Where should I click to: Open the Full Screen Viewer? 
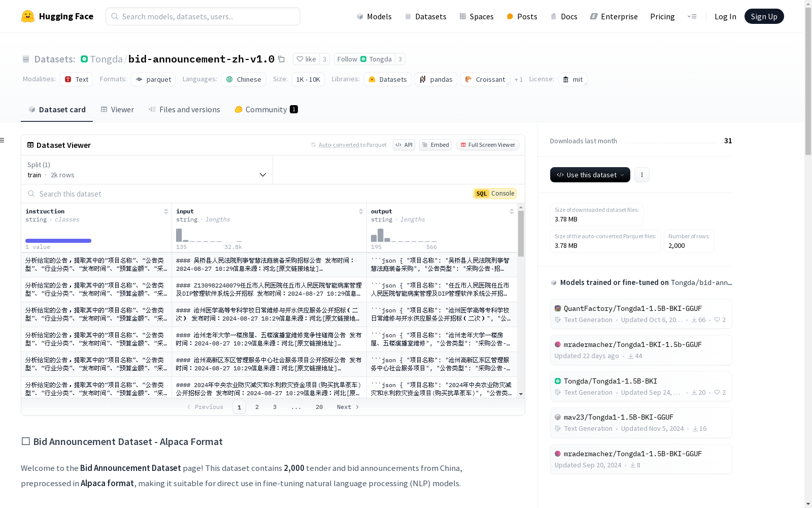pos(488,145)
